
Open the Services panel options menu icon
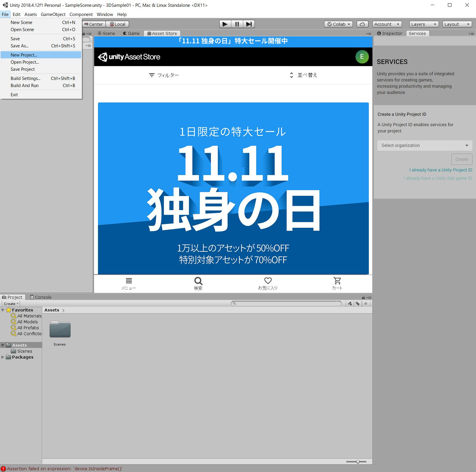471,34
